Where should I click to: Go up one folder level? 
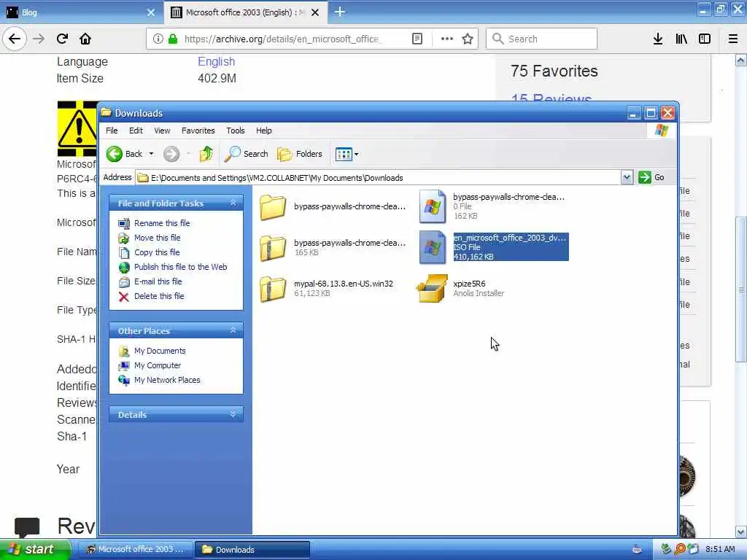[x=206, y=154]
